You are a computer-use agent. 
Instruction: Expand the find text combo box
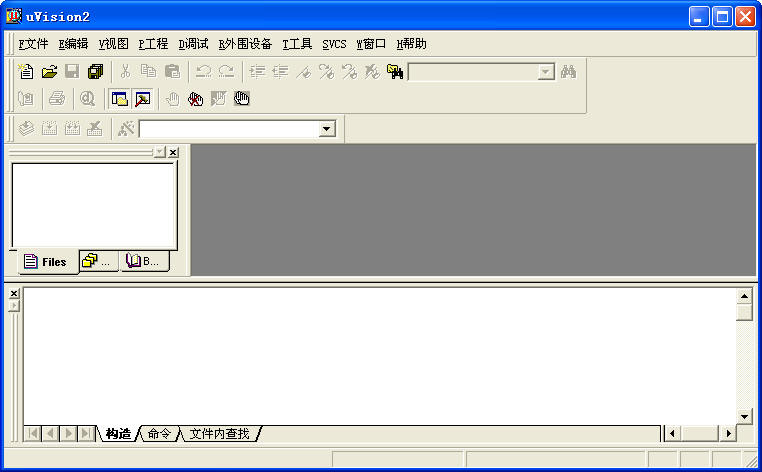coord(545,72)
